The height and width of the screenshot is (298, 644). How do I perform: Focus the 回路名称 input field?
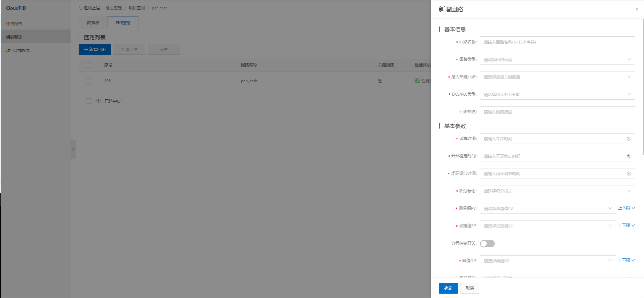point(557,42)
